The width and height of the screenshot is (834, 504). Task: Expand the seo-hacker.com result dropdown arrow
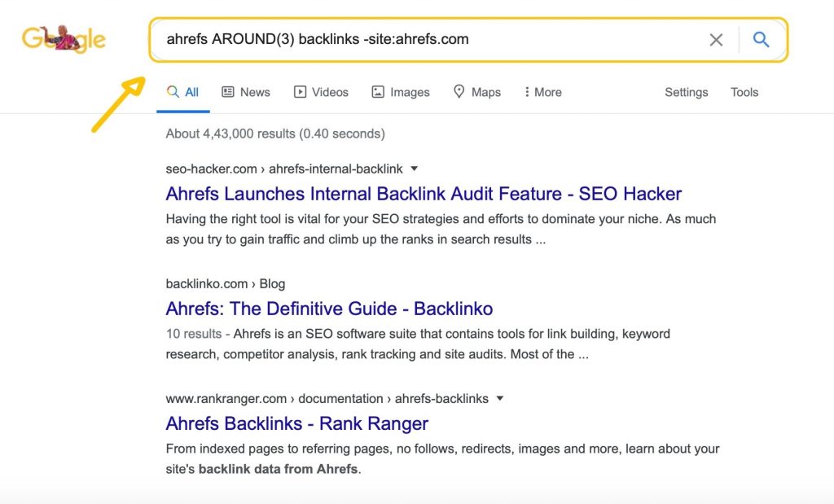(415, 169)
